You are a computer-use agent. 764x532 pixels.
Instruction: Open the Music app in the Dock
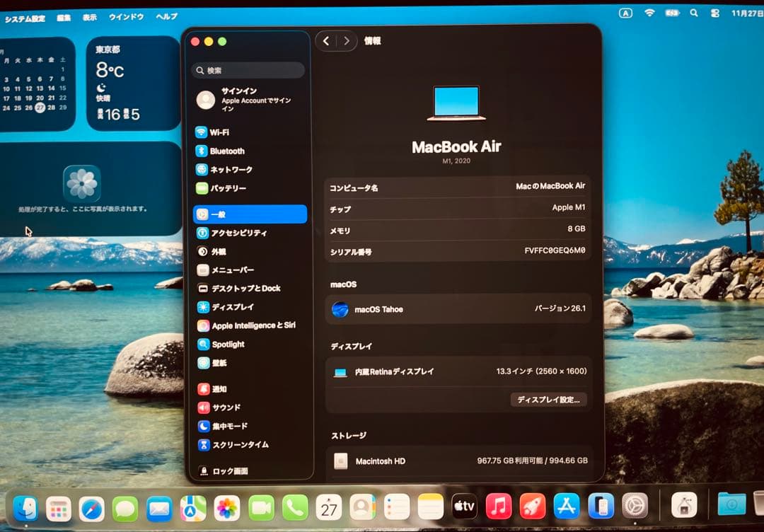click(x=499, y=507)
